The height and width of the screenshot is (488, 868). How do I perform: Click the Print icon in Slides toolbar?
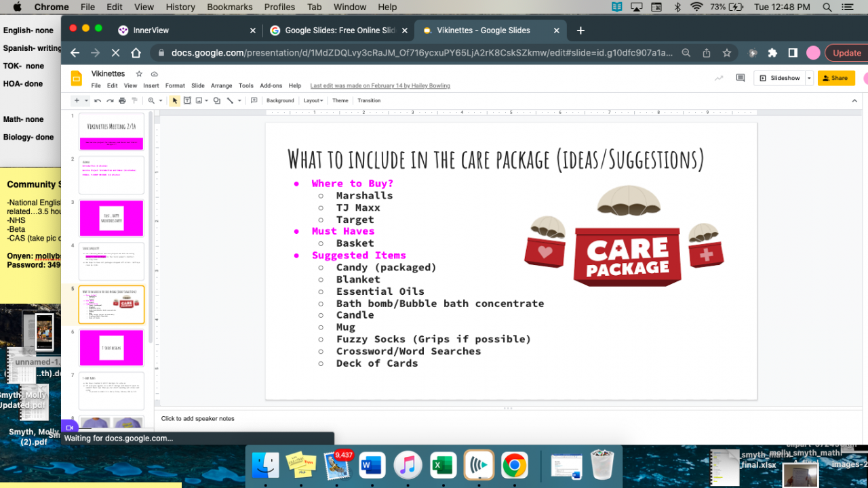pos(122,100)
